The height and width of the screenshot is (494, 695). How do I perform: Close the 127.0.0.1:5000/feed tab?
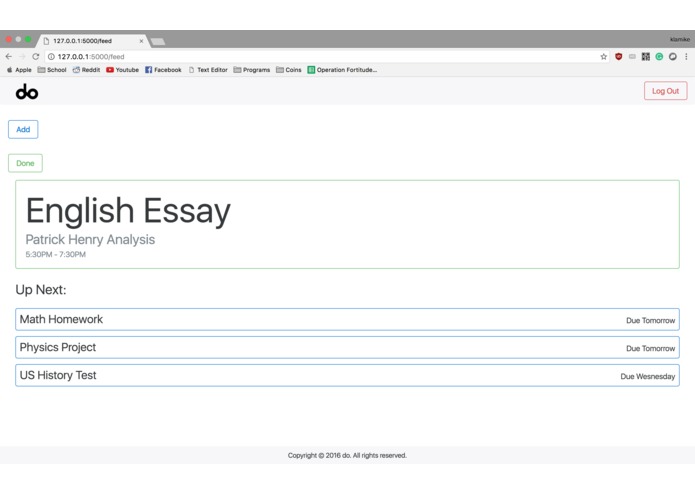141,41
